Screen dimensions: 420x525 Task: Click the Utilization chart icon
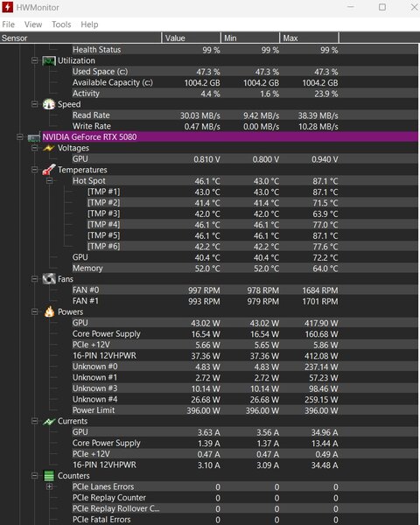pos(49,60)
